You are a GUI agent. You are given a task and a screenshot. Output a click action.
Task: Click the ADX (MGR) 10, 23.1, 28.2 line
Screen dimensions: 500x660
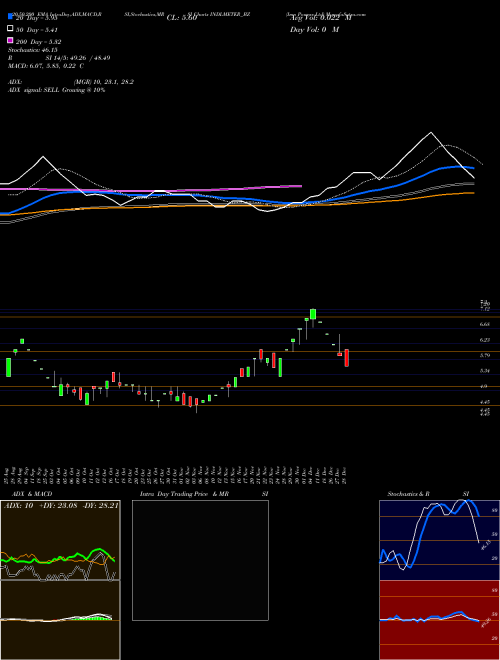[71, 82]
